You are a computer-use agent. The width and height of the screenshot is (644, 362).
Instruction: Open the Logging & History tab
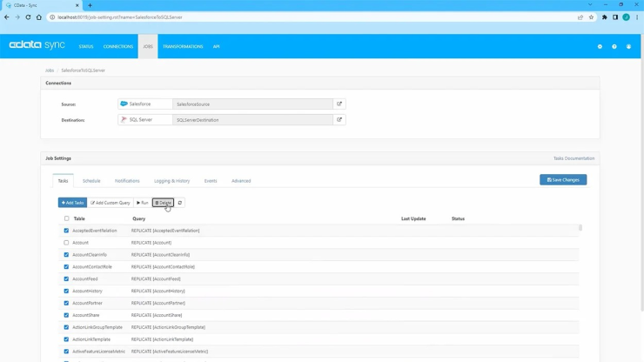tap(171, 181)
